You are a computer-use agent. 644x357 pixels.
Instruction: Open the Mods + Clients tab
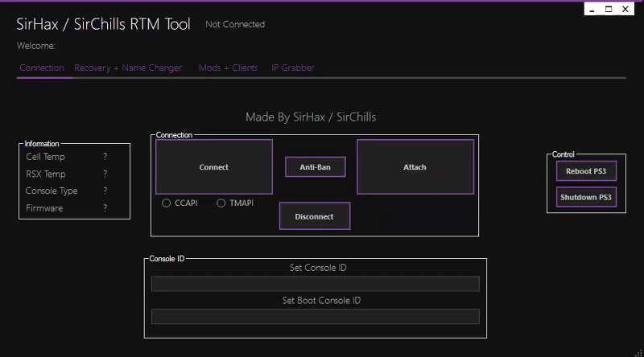(x=228, y=68)
